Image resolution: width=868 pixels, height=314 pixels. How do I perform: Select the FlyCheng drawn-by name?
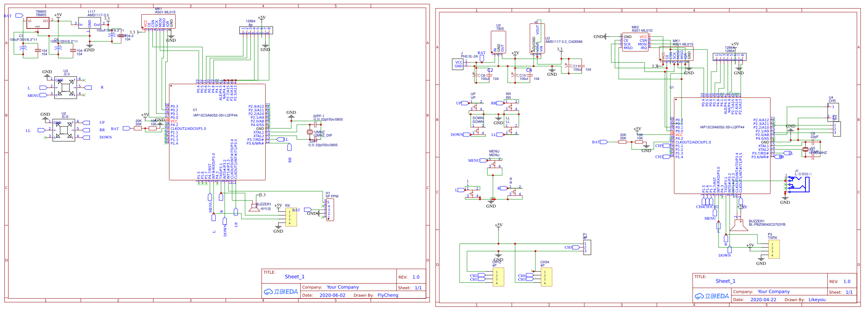[388, 295]
